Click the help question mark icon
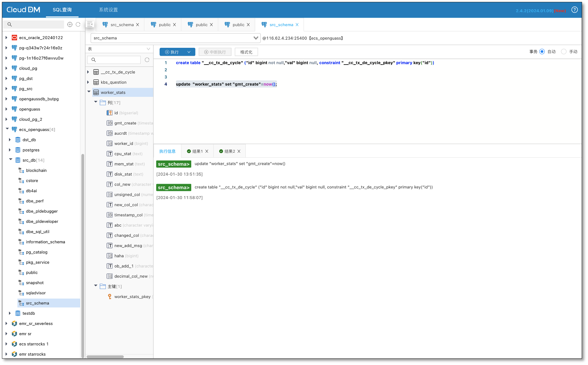This screenshot has width=588, height=365. coord(574,10)
